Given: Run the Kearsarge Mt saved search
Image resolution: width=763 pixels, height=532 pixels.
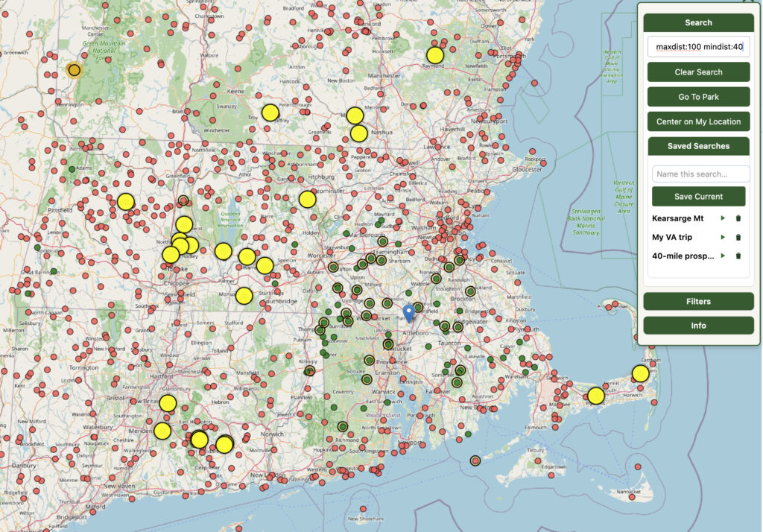Looking at the screenshot, I should [x=721, y=218].
